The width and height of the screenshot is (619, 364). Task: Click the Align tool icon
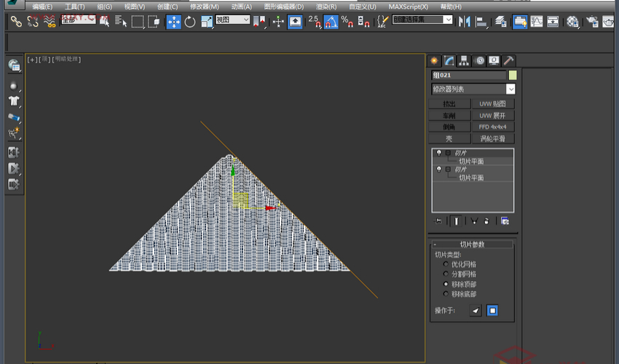coord(481,21)
